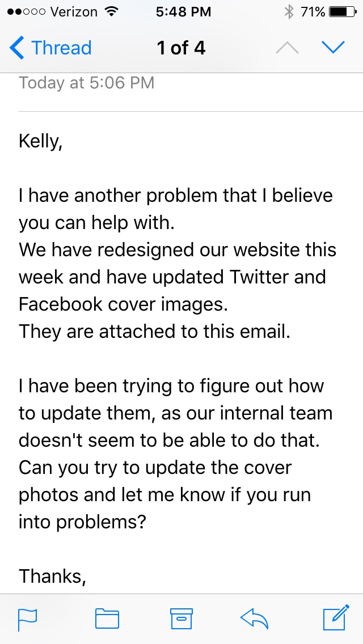Tap the "Kelly," greeting line
This screenshot has height=644, width=363.
[40, 141]
